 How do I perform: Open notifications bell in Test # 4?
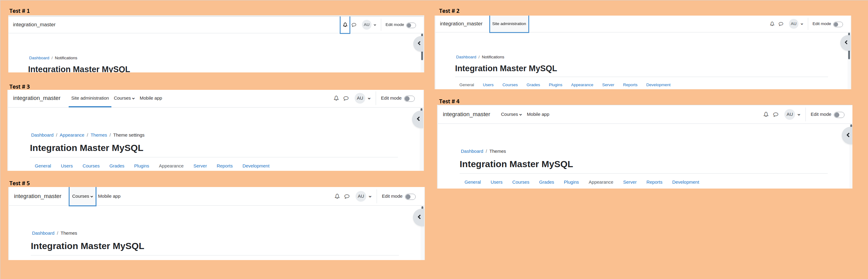tap(766, 114)
